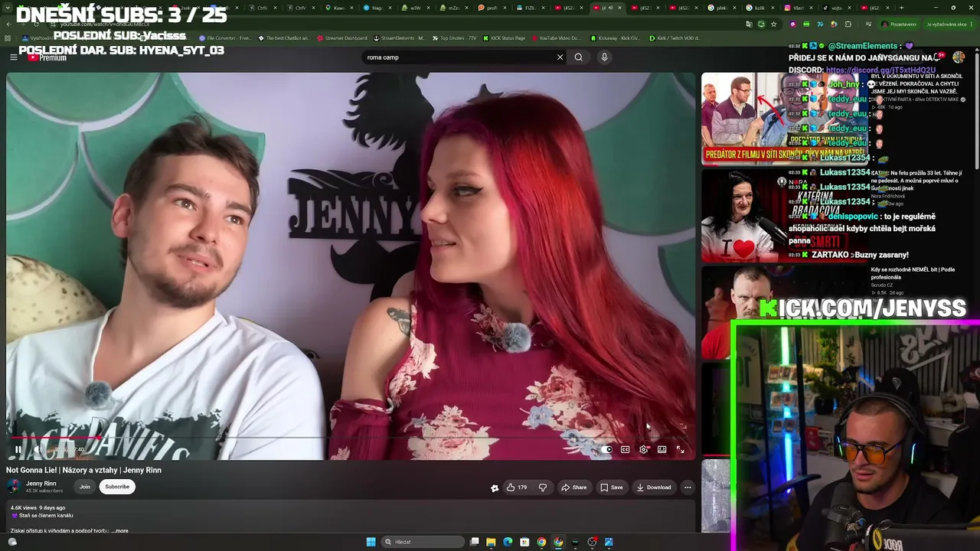Open Microsoft Store from the taskbar
The image size is (980, 551).
pyautogui.click(x=524, y=542)
